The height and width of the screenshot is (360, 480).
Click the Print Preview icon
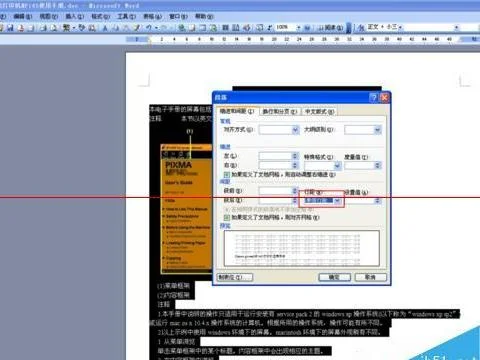54,28
